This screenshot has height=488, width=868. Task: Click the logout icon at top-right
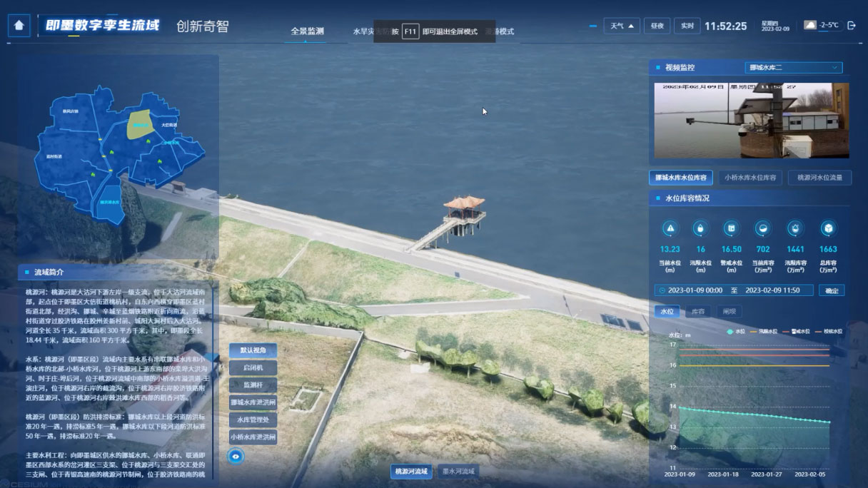pyautogui.click(x=851, y=26)
